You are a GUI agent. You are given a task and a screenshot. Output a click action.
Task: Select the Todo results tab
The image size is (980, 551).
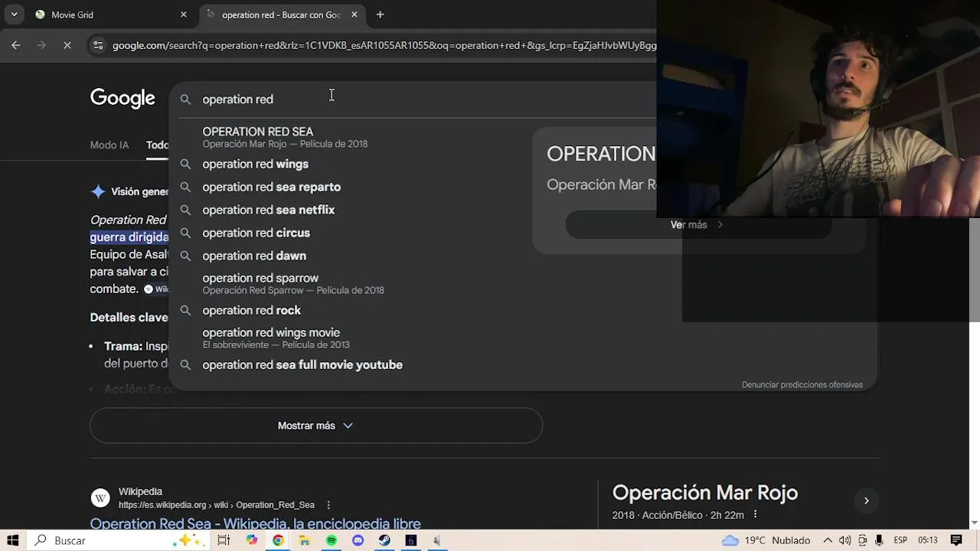coord(157,145)
